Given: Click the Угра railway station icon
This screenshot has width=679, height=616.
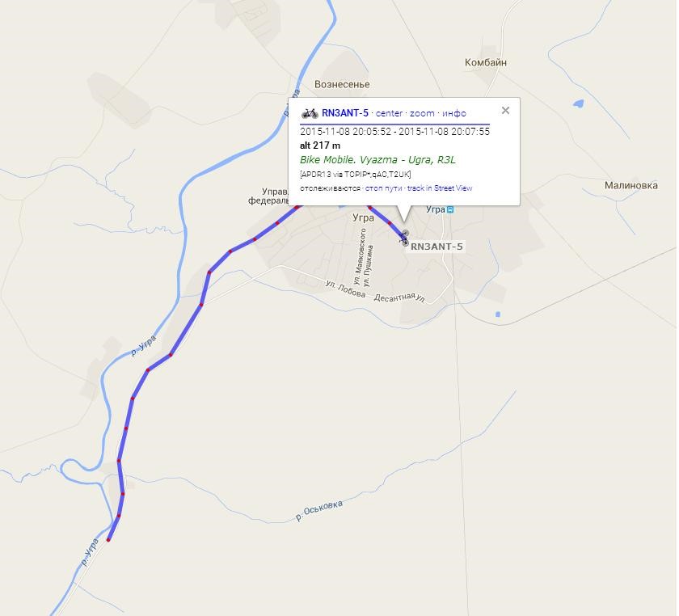Looking at the screenshot, I should (450, 209).
